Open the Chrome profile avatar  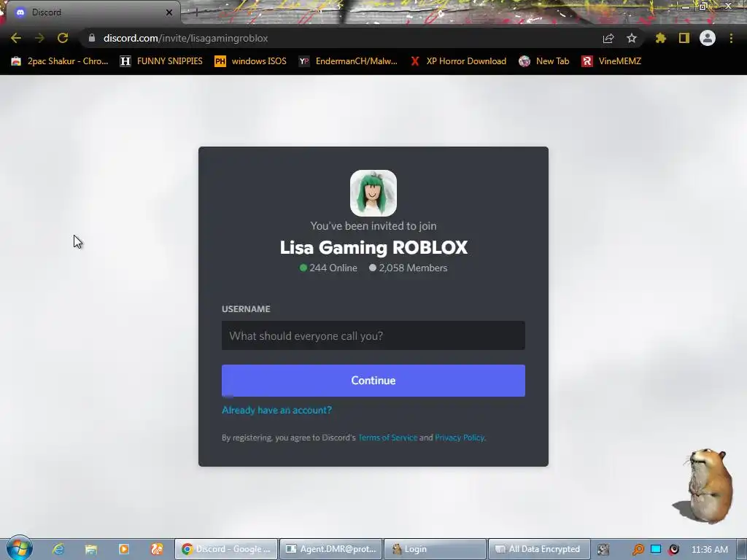[708, 38]
